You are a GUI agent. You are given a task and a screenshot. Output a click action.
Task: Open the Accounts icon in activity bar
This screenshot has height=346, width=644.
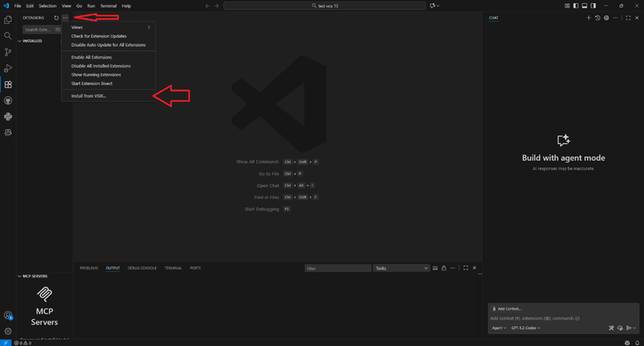[x=8, y=315]
